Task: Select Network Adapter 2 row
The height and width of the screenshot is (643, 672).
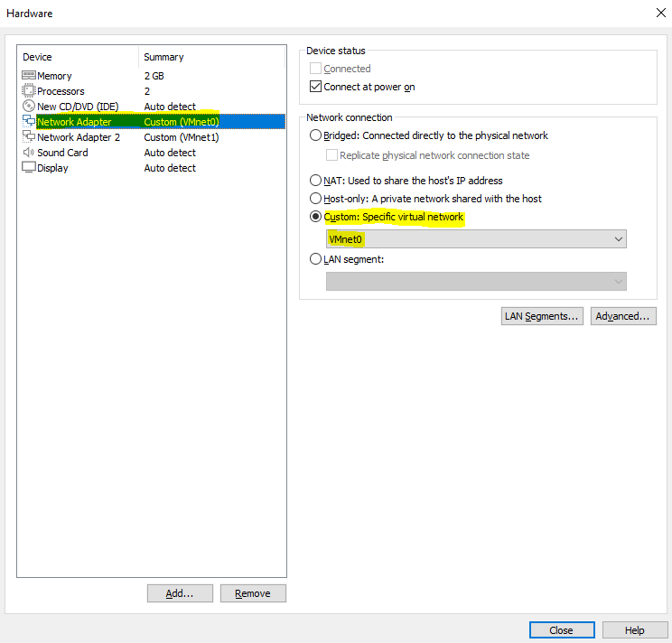Action: pyautogui.click(x=152, y=137)
